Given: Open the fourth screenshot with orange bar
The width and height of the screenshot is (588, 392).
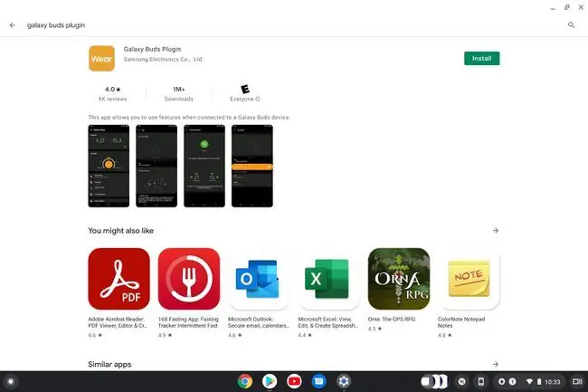Looking at the screenshot, I should click(x=252, y=166).
